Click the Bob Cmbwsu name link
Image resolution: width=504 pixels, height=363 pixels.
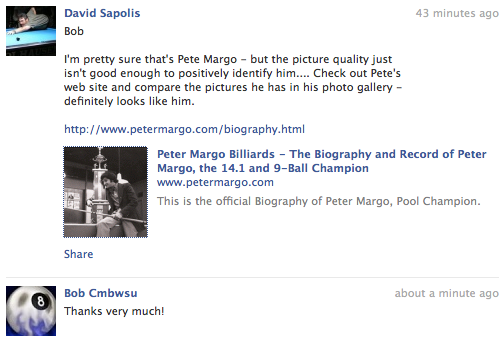point(101,293)
